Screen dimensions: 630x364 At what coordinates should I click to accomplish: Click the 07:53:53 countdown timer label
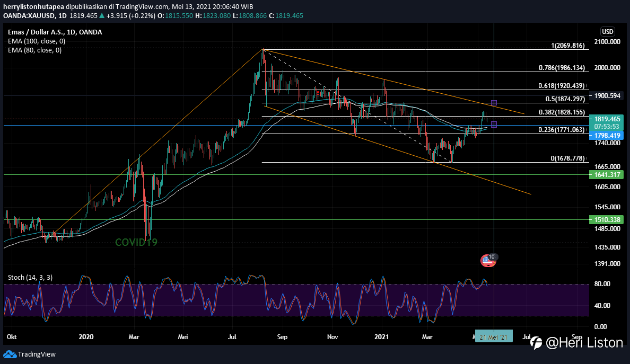[x=607, y=127]
